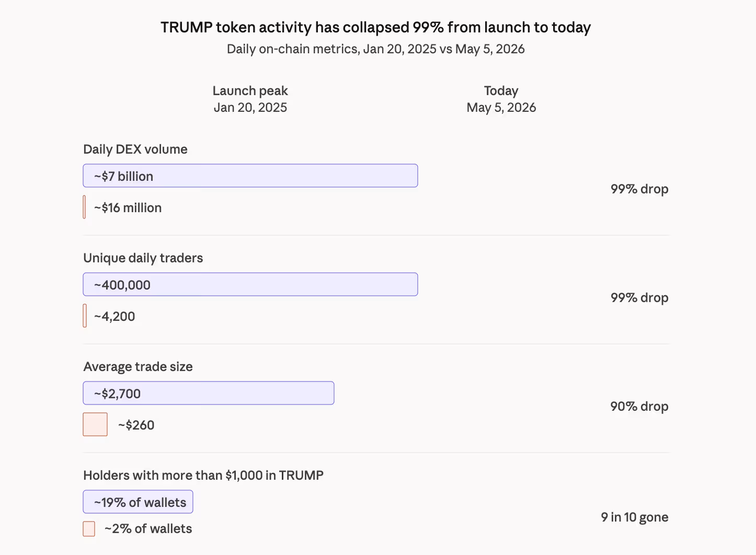Click the ~$7 billion purple bar
Viewport: 756px width, 555px height.
tap(250, 176)
